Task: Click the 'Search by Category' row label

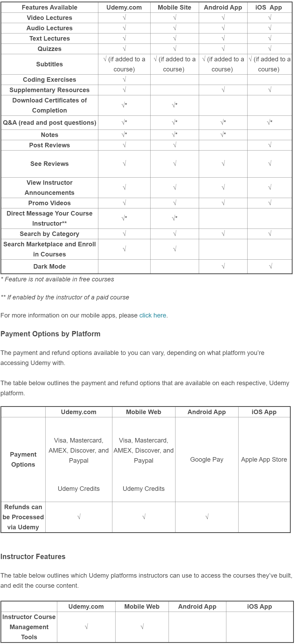Action: 50,234
